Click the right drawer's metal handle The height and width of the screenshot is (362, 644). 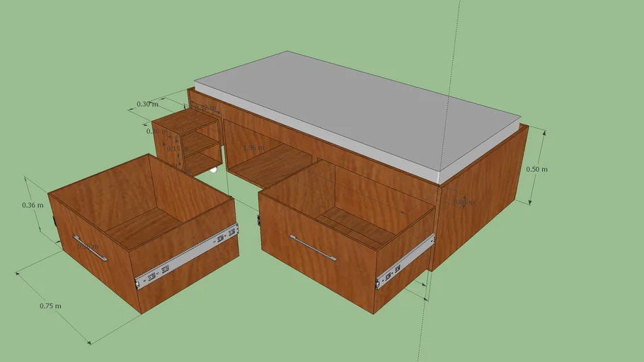pos(313,248)
